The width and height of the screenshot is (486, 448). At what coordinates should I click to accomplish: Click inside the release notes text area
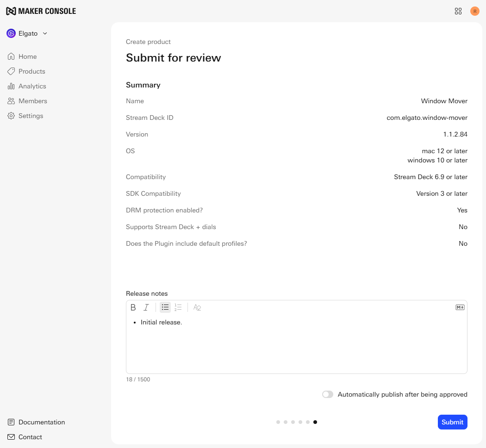coord(296,347)
